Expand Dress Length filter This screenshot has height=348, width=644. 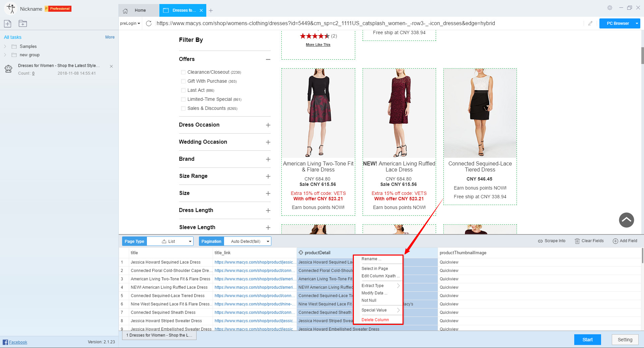pos(268,210)
